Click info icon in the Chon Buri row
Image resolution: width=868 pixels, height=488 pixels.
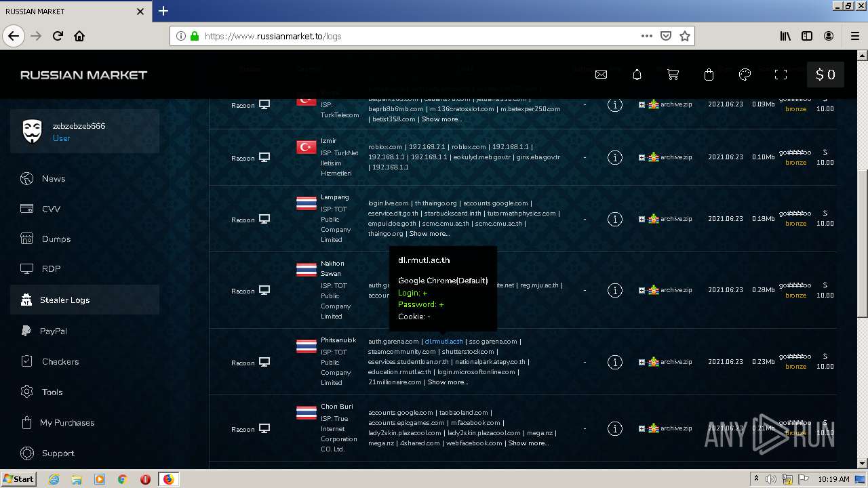pyautogui.click(x=614, y=428)
